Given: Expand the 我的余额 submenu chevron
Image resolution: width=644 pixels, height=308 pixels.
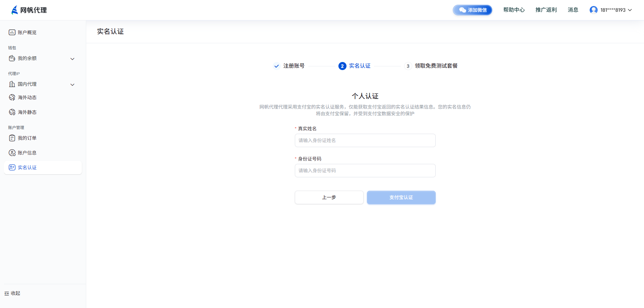Looking at the screenshot, I should [x=72, y=59].
